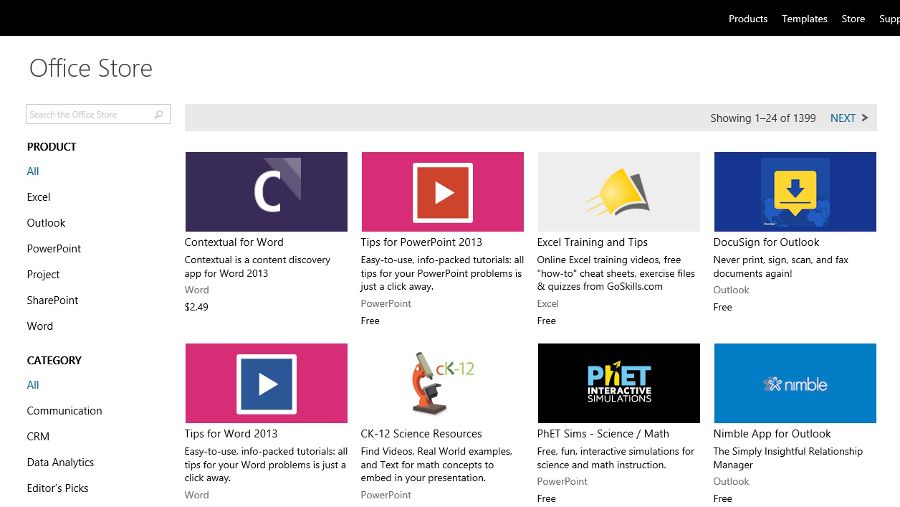Select All under PRODUCT filter

[x=33, y=171]
